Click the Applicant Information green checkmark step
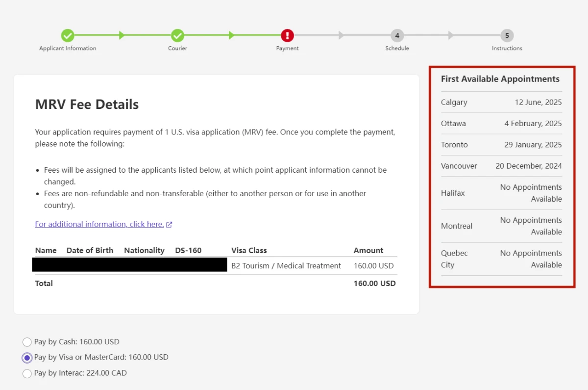Viewport: 588px width, 390px height. coord(68,35)
